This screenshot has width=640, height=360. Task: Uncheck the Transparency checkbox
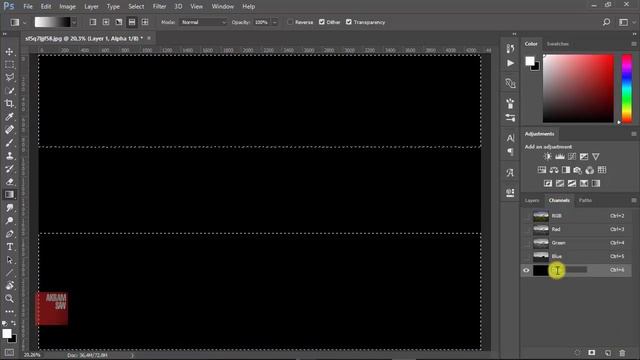[349, 22]
